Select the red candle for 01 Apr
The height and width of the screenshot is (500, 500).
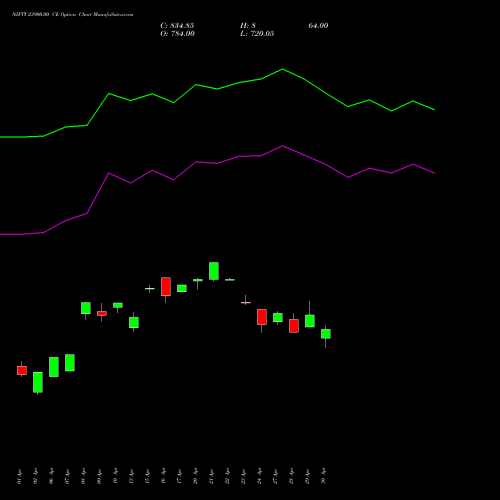point(22,370)
